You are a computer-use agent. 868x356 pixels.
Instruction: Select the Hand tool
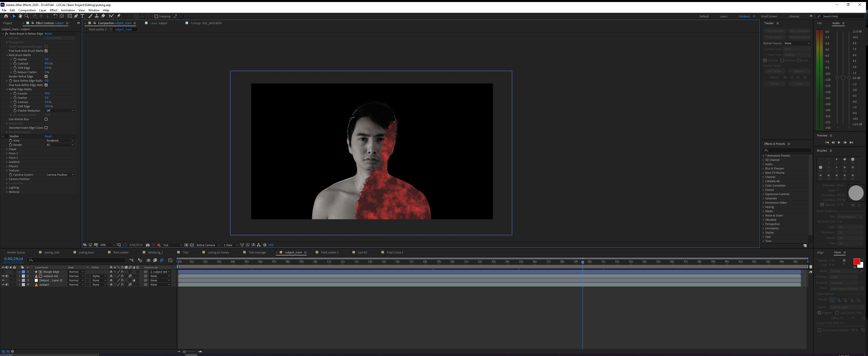point(20,16)
